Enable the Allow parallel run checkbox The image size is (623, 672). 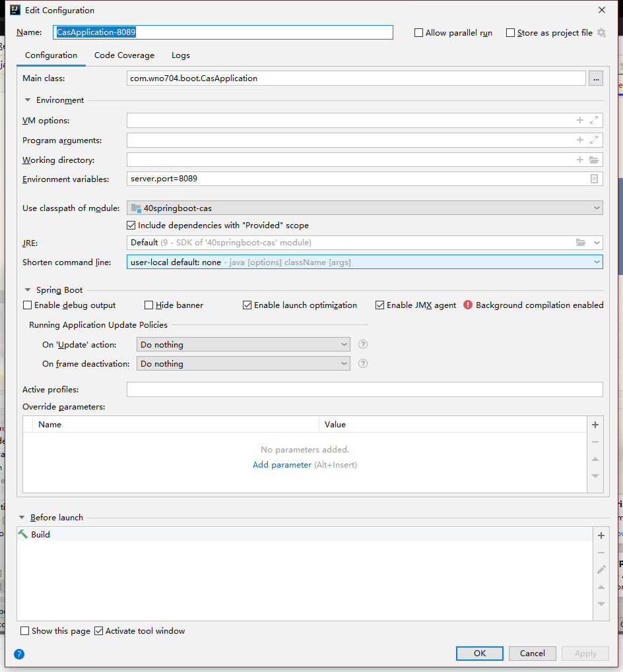[x=418, y=33]
